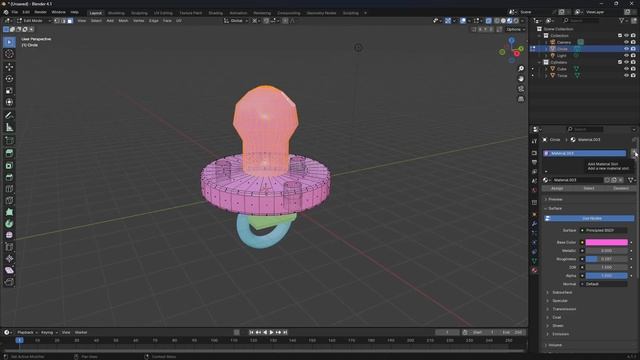Hide Cube in viewport via eye
The image size is (640, 360).
626,69
